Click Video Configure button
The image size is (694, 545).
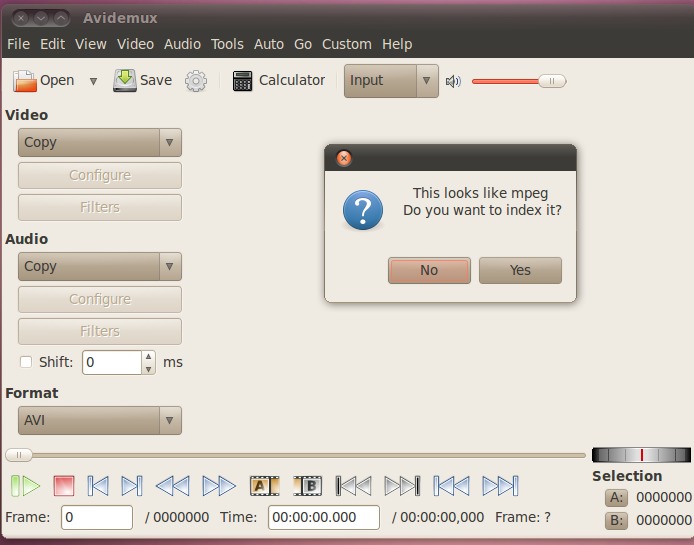click(100, 175)
